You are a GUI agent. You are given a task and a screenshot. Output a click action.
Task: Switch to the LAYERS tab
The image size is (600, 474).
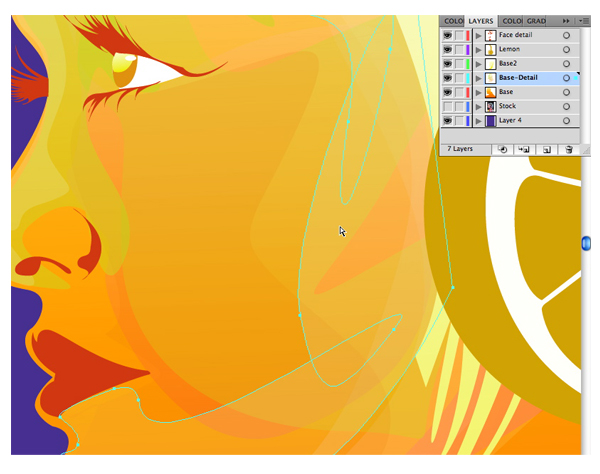coord(481,21)
